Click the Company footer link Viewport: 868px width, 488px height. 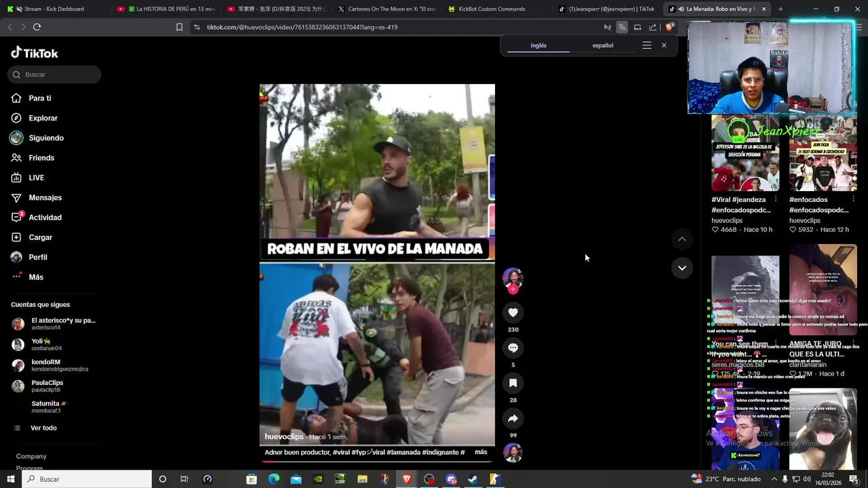[31, 456]
